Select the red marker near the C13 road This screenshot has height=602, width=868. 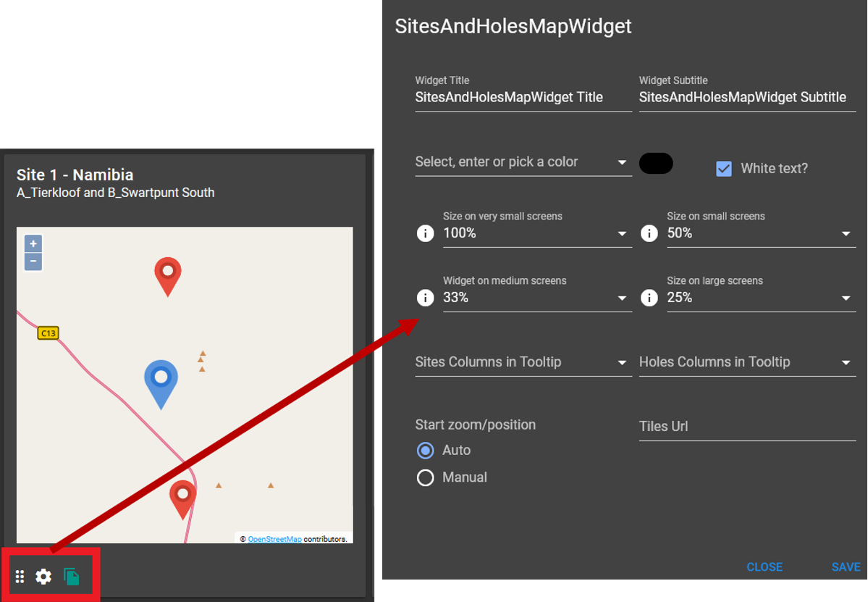coord(183,496)
